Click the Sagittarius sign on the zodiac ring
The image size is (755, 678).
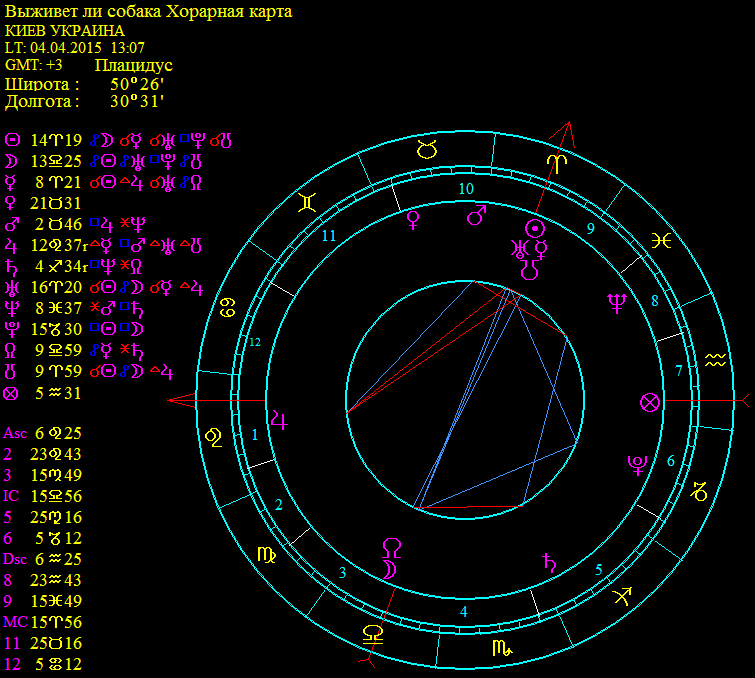click(622, 596)
